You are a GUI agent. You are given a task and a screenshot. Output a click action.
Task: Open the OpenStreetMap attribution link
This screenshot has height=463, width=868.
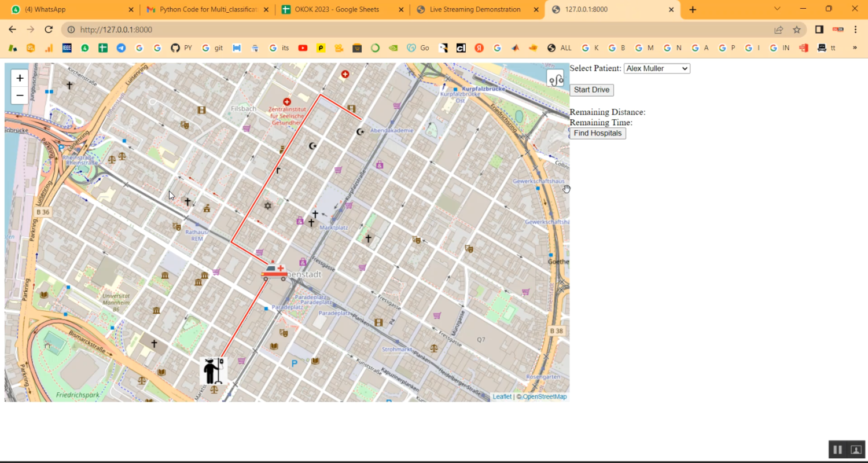(545, 397)
